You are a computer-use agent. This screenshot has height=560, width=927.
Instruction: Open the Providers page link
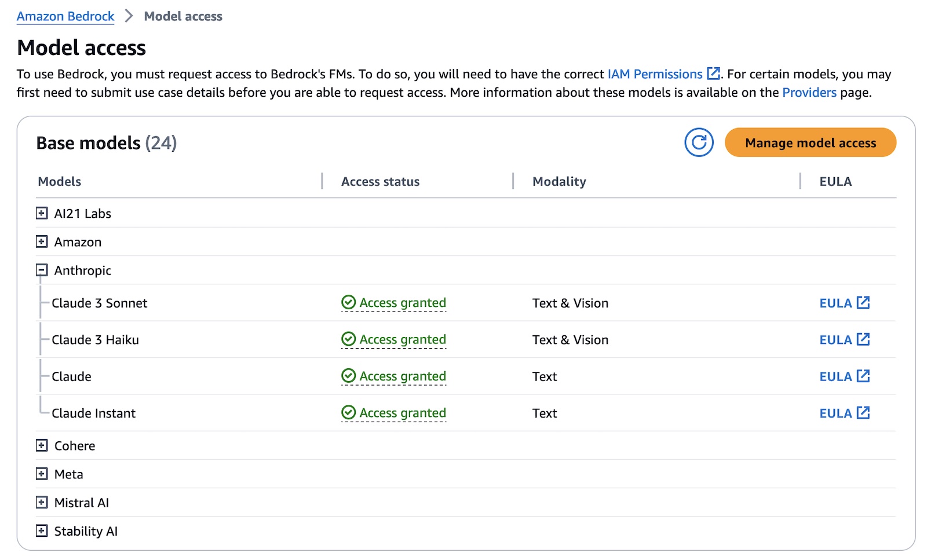tap(809, 93)
